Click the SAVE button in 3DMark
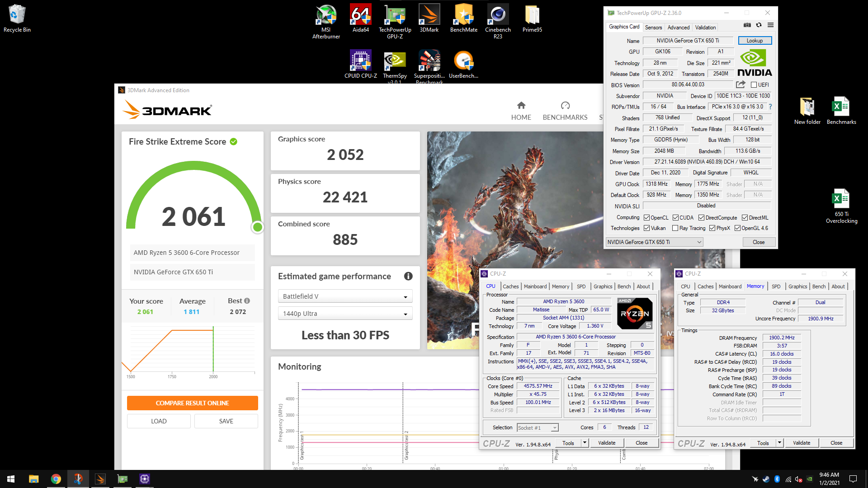The width and height of the screenshot is (868, 488). coord(226,421)
